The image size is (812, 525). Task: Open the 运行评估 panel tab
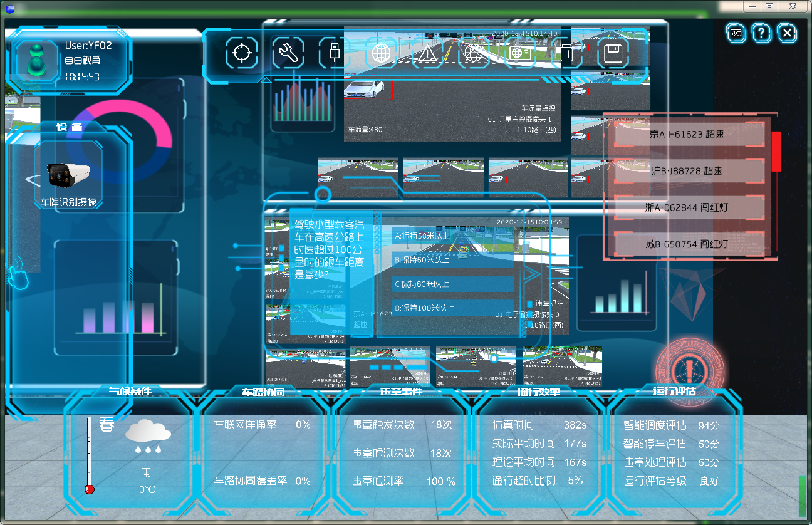pyautogui.click(x=675, y=392)
